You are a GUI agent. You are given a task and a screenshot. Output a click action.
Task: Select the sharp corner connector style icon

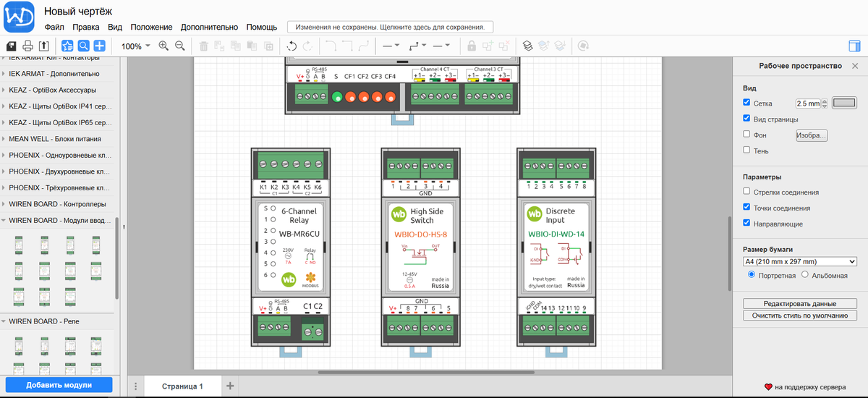point(348,46)
